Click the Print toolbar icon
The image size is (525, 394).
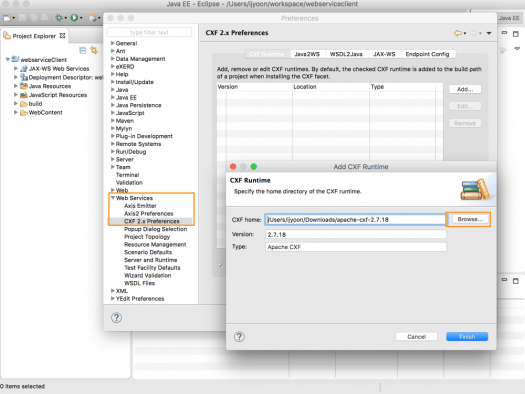pos(44,17)
